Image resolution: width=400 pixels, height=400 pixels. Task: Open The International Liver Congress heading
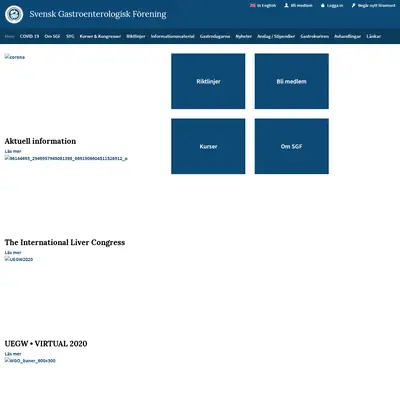(65, 242)
